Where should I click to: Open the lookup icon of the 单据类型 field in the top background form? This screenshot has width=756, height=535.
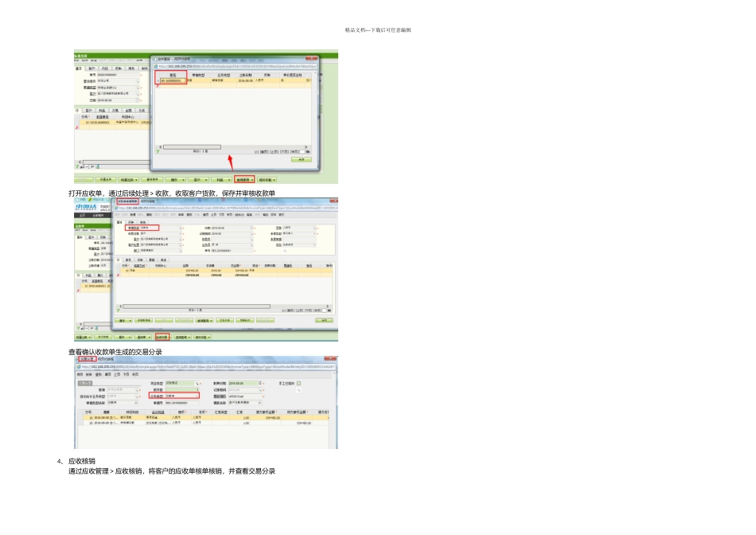[x=138, y=88]
